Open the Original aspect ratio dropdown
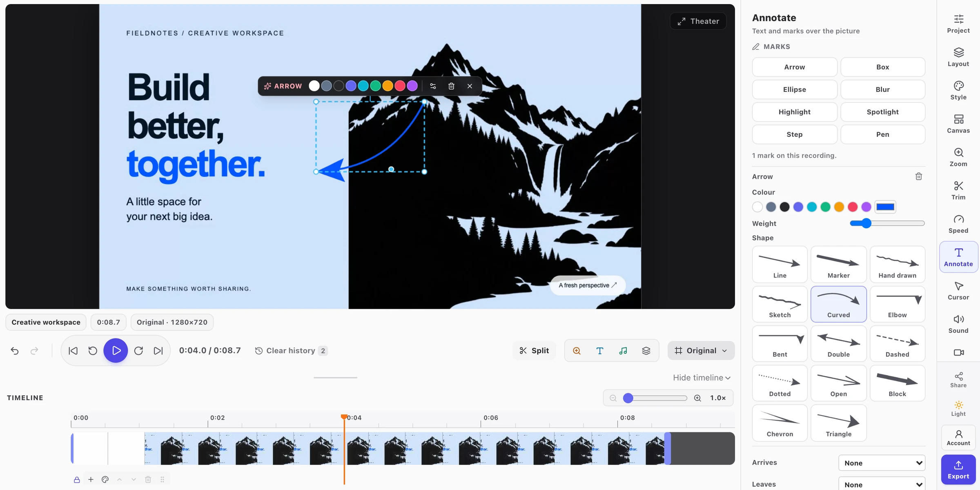980x490 pixels. 701,351
